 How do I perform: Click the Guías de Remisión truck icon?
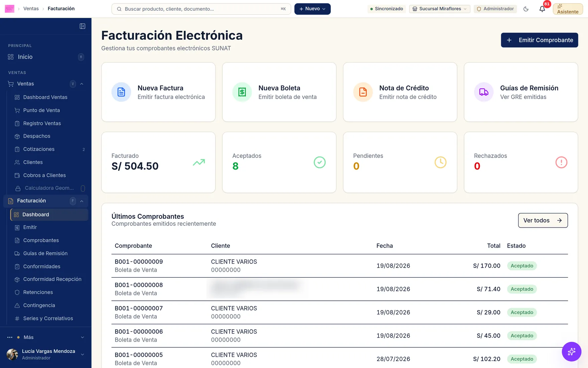point(484,92)
